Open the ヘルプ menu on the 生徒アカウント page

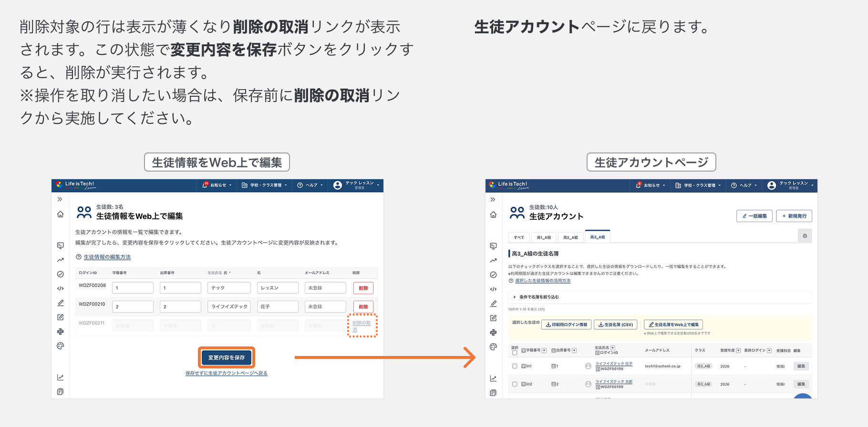click(x=744, y=185)
